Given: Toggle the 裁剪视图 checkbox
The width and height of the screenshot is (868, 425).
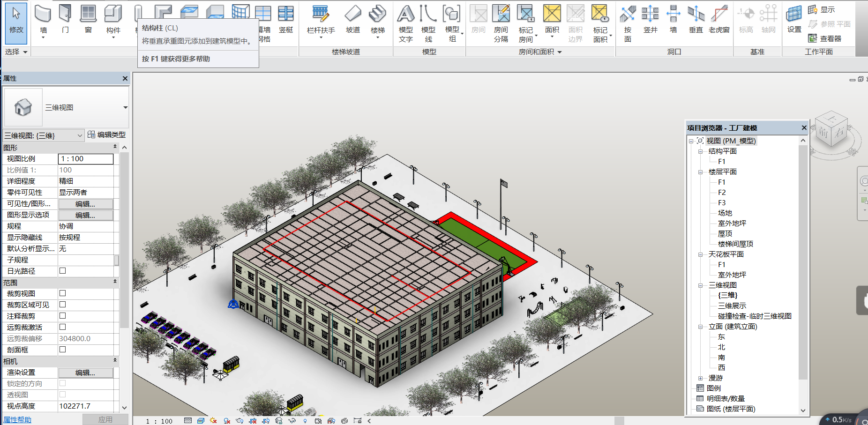Looking at the screenshot, I should 62,293.
